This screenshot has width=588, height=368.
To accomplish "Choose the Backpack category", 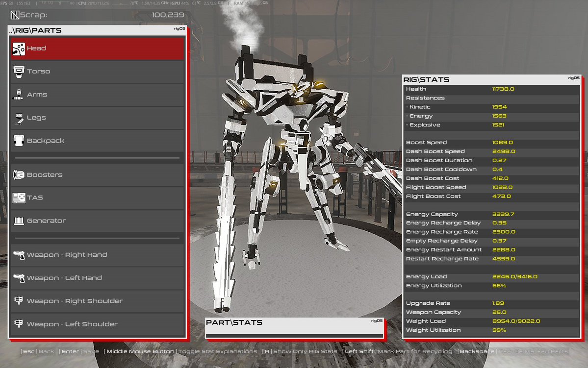I will tap(98, 141).
